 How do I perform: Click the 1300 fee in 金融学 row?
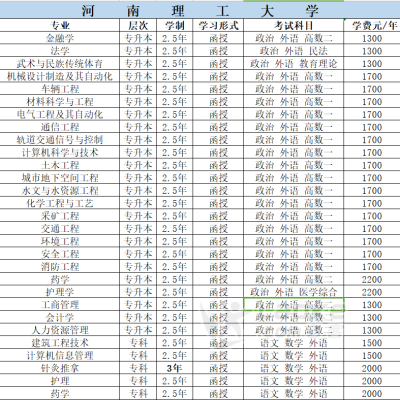tap(372, 38)
